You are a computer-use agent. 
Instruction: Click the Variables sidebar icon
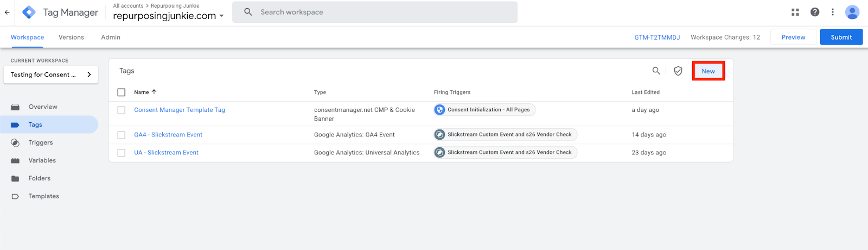click(x=15, y=161)
